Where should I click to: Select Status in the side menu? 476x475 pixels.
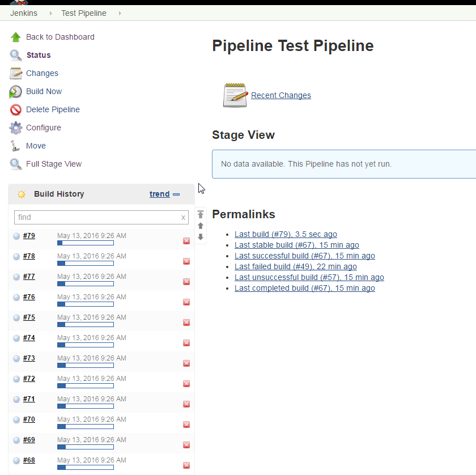(39, 55)
